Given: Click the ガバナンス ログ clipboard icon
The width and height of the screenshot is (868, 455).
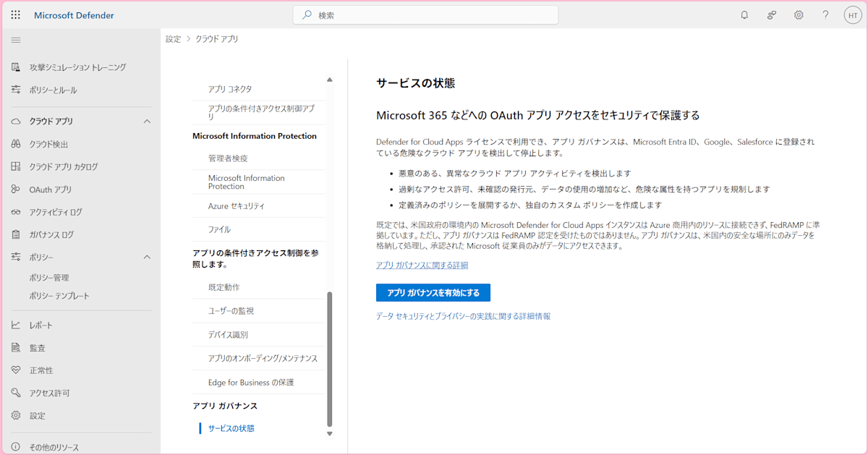Looking at the screenshot, I should click(16, 234).
